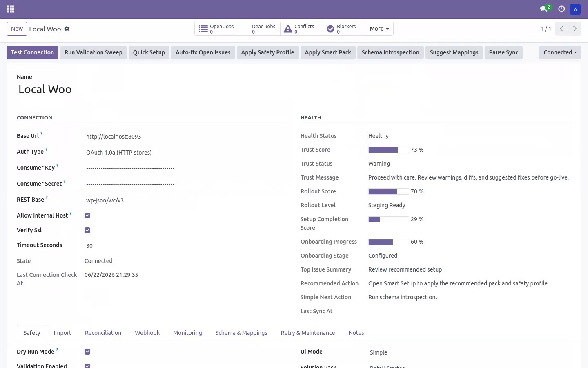Click the gear icon beside Local Woo
Screen dimensions: 588x368
pyautogui.click(x=67, y=29)
